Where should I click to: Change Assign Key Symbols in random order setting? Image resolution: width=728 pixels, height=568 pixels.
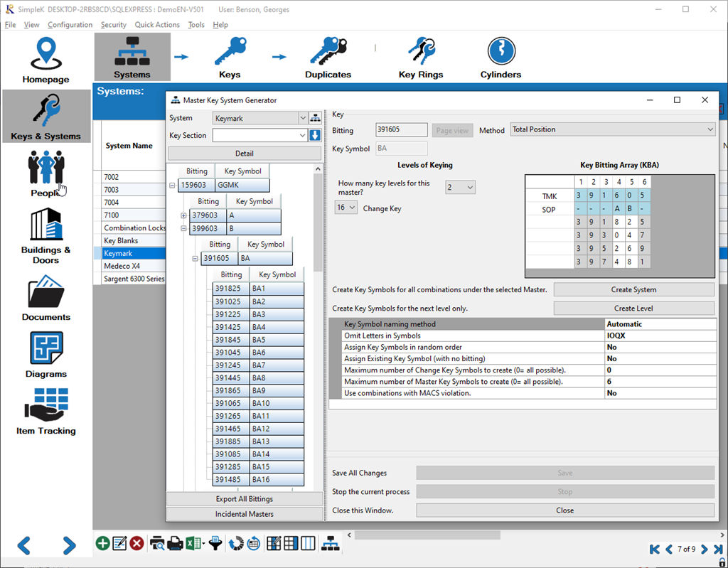coord(660,346)
